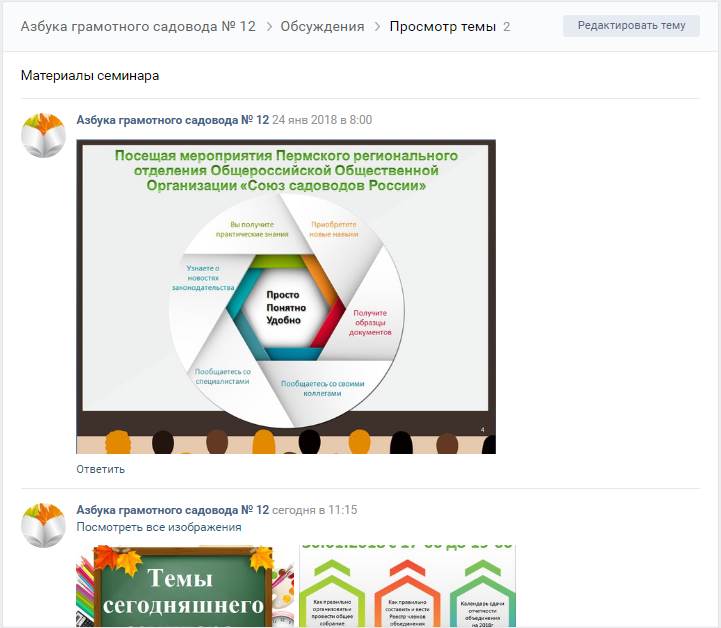Open the thumbnail with three house shapes

coord(407,586)
